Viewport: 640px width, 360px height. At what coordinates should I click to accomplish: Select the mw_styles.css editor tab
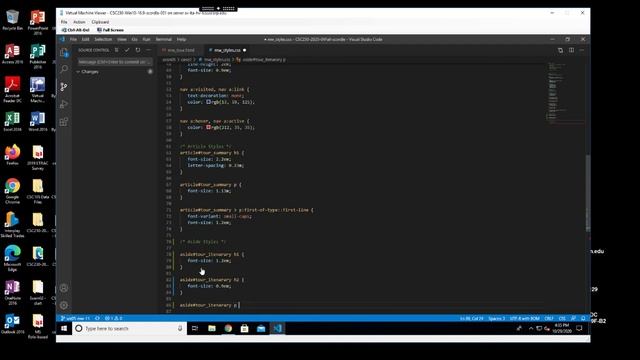coord(227,50)
